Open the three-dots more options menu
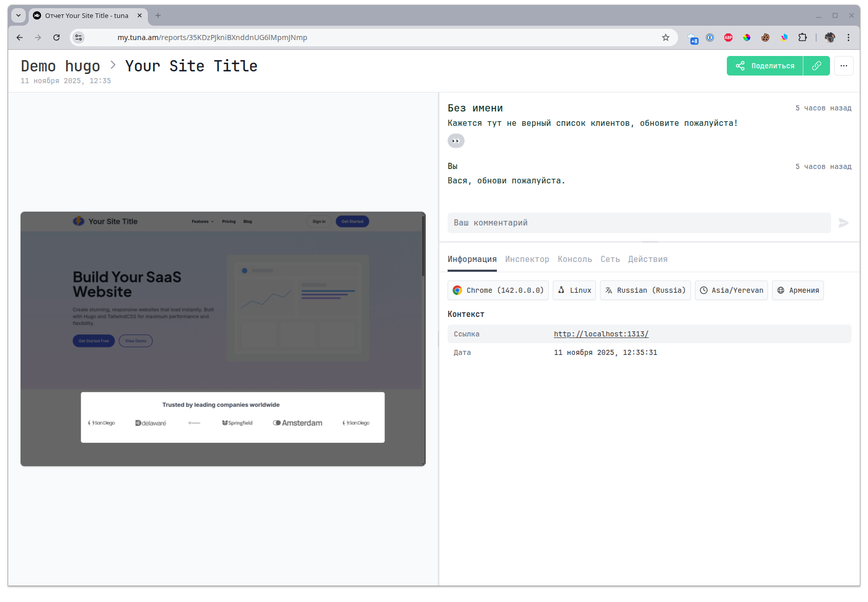868x602 pixels. [843, 66]
